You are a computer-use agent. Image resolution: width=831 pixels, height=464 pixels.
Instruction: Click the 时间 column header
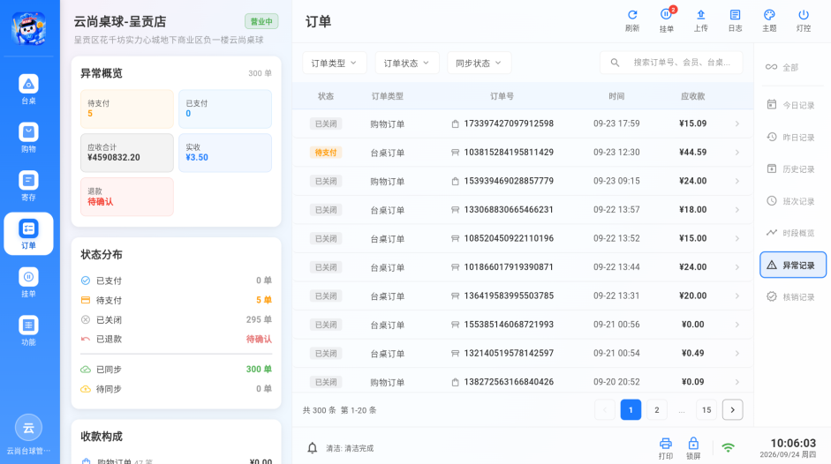point(616,96)
